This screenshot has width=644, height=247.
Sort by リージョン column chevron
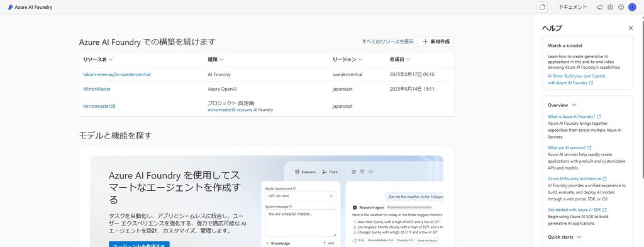360,60
